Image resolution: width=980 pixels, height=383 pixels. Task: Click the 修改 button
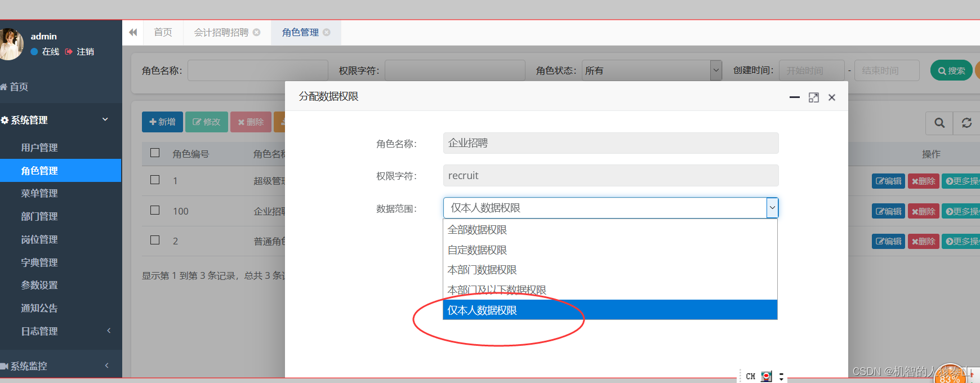pos(207,122)
